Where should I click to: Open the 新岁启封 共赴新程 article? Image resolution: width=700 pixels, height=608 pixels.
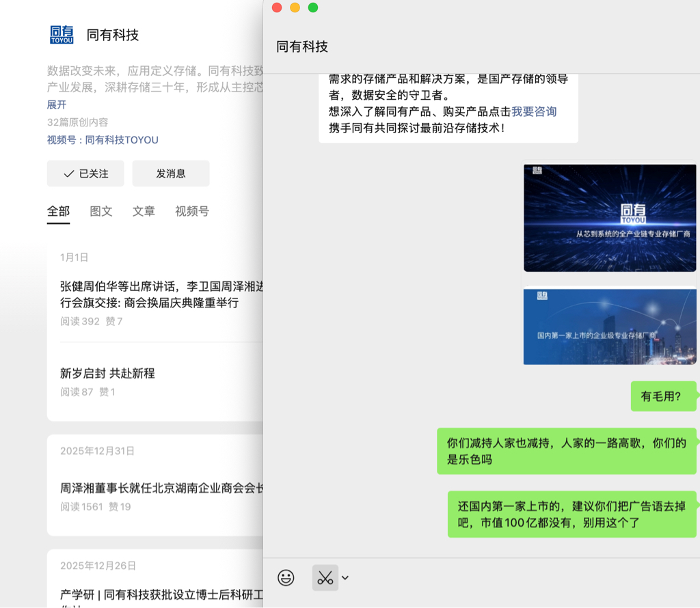[x=107, y=374]
